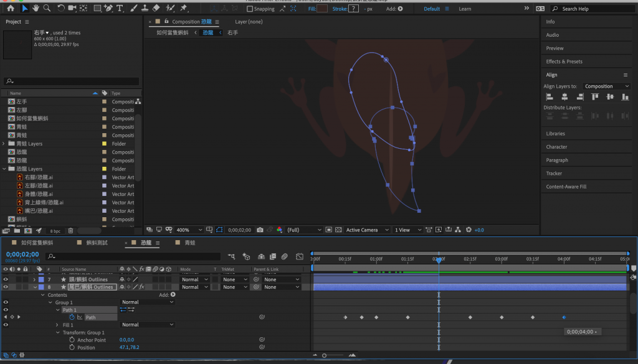The image size is (638, 364).
Task: Collapse the Path 1 property group
Action: tap(58, 310)
